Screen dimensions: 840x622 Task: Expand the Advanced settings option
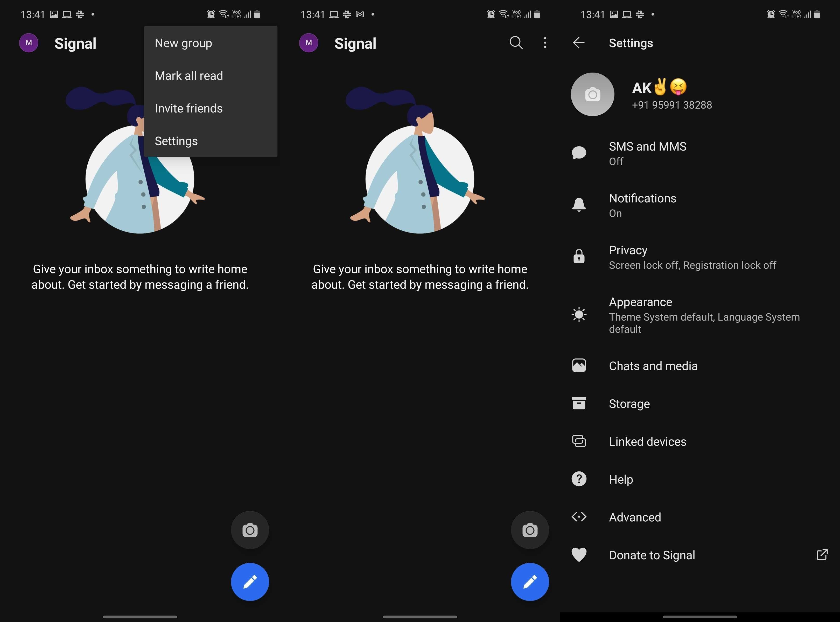point(635,517)
